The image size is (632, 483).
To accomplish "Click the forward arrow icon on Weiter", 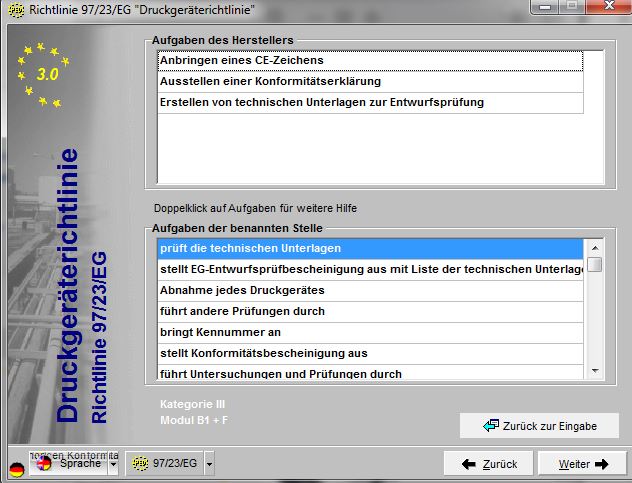I will coord(602,464).
